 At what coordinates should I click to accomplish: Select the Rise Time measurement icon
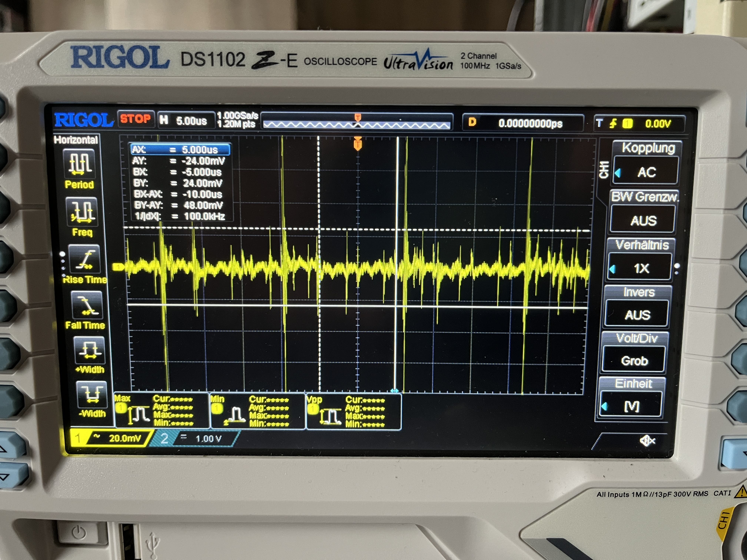pyautogui.click(x=85, y=259)
